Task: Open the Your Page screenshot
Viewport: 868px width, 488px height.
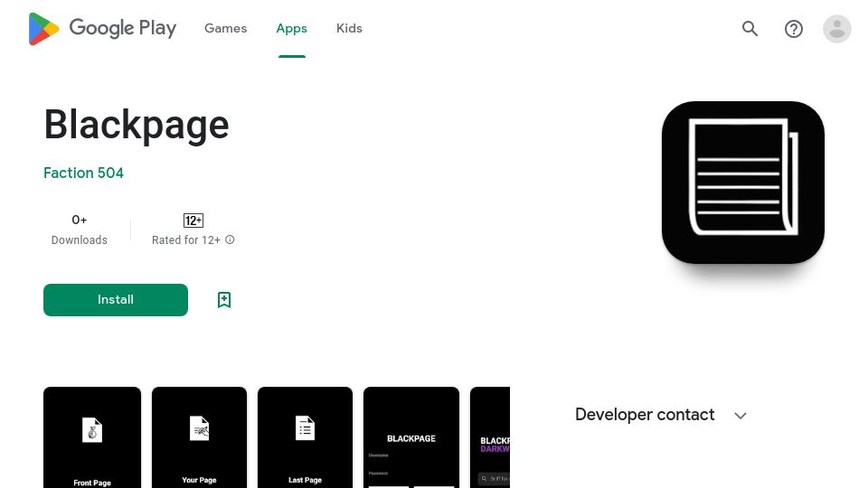Action: coord(199,437)
